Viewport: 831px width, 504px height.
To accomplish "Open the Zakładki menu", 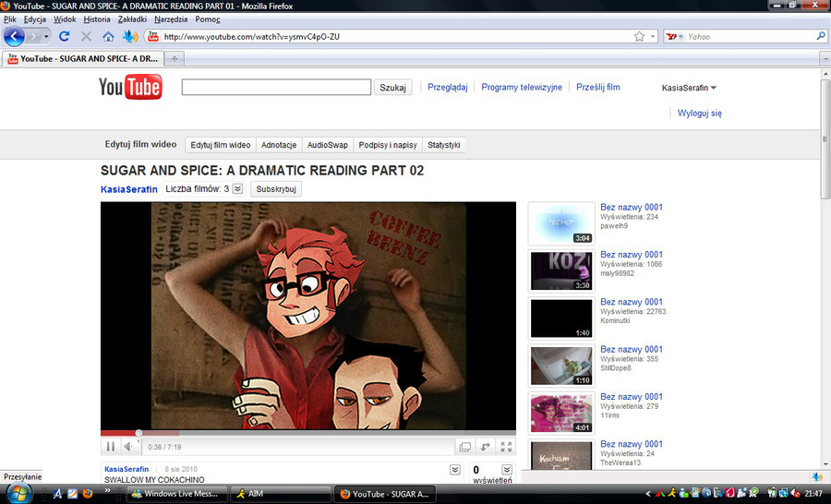I will (x=132, y=19).
